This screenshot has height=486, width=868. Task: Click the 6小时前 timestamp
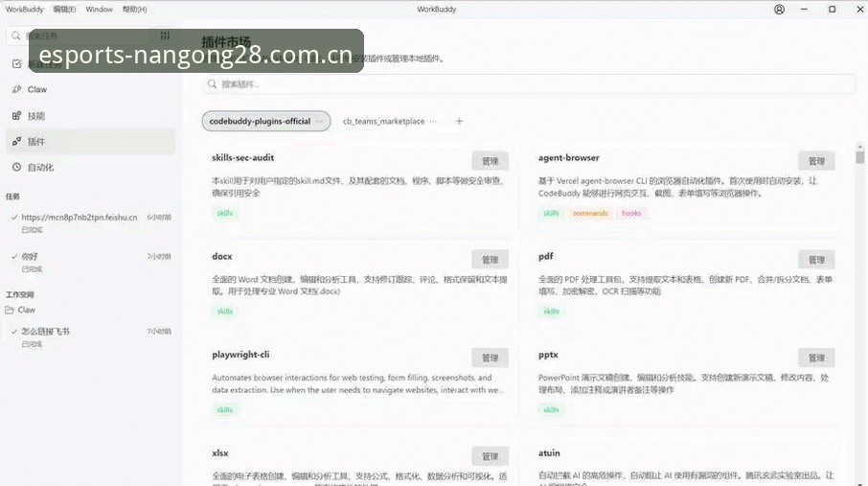coord(159,218)
